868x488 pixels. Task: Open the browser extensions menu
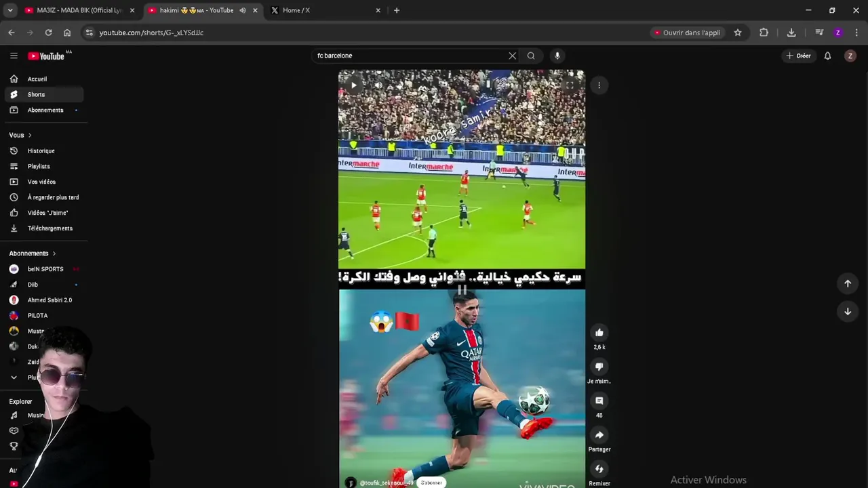(x=764, y=33)
